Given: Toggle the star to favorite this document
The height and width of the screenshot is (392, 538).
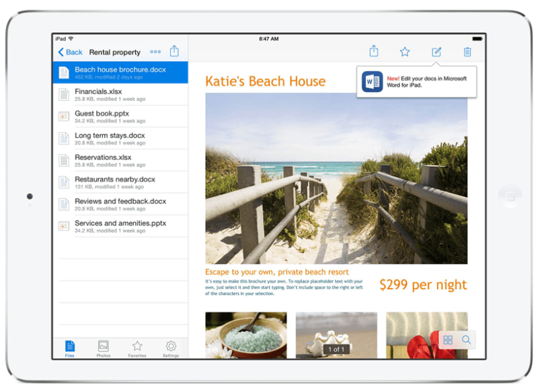Looking at the screenshot, I should pos(405,51).
